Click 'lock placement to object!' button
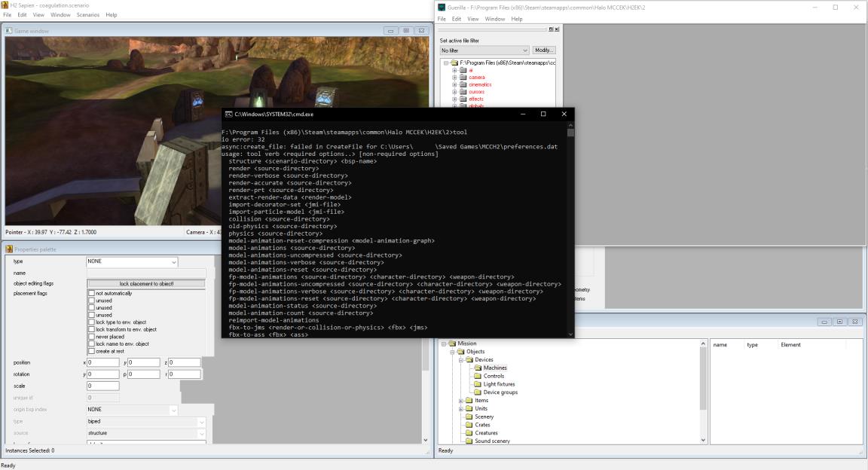This screenshot has width=868, height=470. click(146, 283)
